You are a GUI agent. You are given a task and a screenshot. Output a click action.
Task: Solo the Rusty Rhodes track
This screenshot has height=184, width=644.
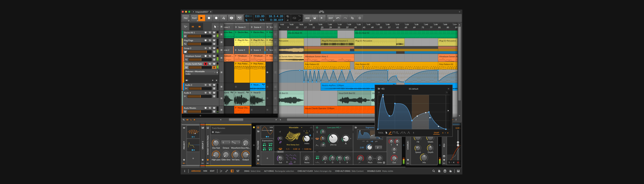pyautogui.click(x=210, y=108)
